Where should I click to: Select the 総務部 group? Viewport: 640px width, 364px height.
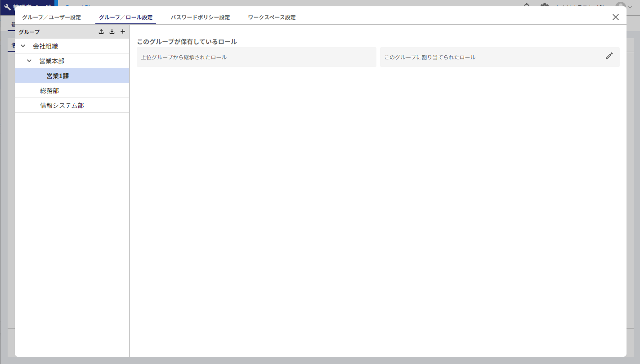[49, 91]
